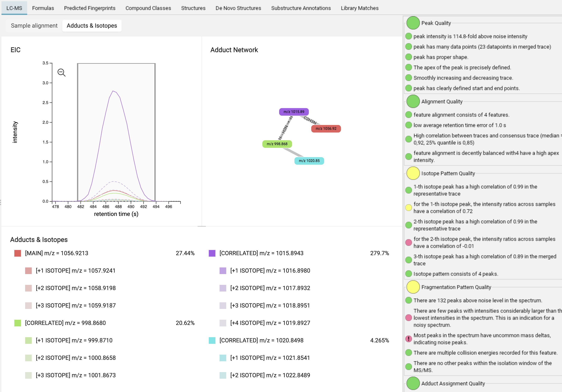Open the Compound Classes tab
Screen dimensions: 562x392
tap(148, 8)
